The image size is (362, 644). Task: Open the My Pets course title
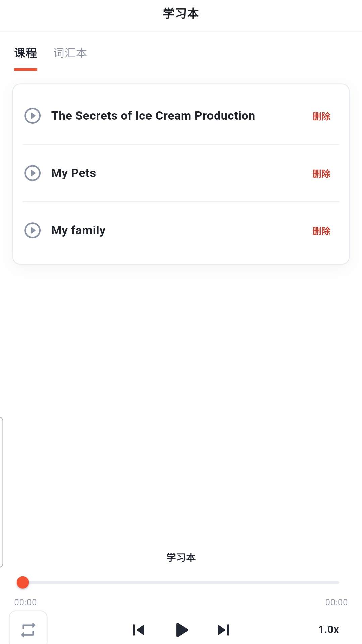coord(73,173)
